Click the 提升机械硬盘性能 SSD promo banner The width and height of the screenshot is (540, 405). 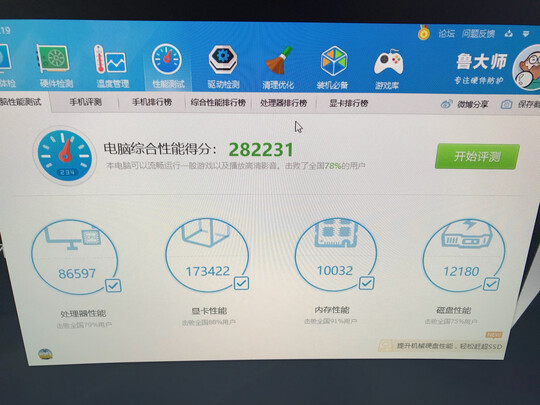441,345
